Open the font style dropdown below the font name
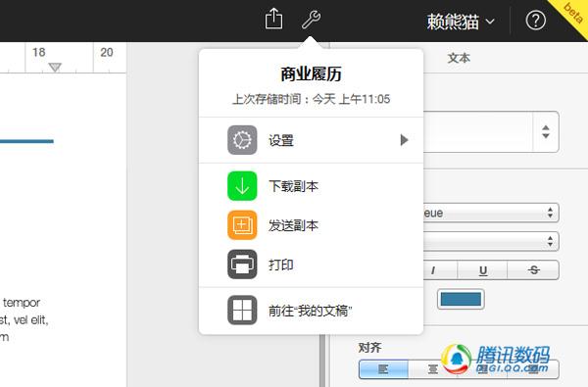 [491, 241]
